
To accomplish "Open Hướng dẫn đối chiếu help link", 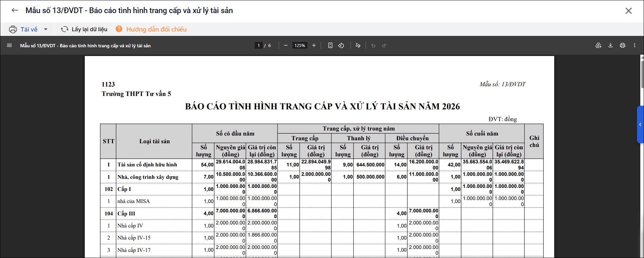I will click(156, 29).
